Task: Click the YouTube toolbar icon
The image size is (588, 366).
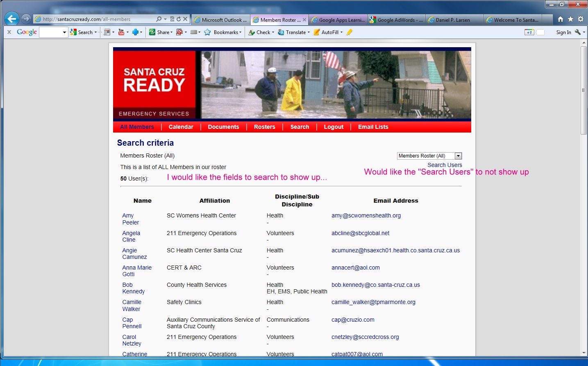Action: pyautogui.click(x=121, y=32)
